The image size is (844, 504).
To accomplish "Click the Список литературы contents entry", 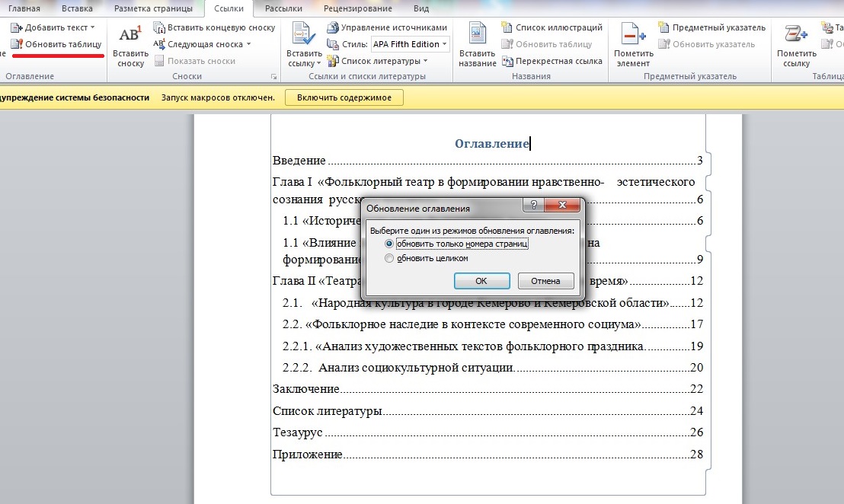I will pyautogui.click(x=488, y=411).
